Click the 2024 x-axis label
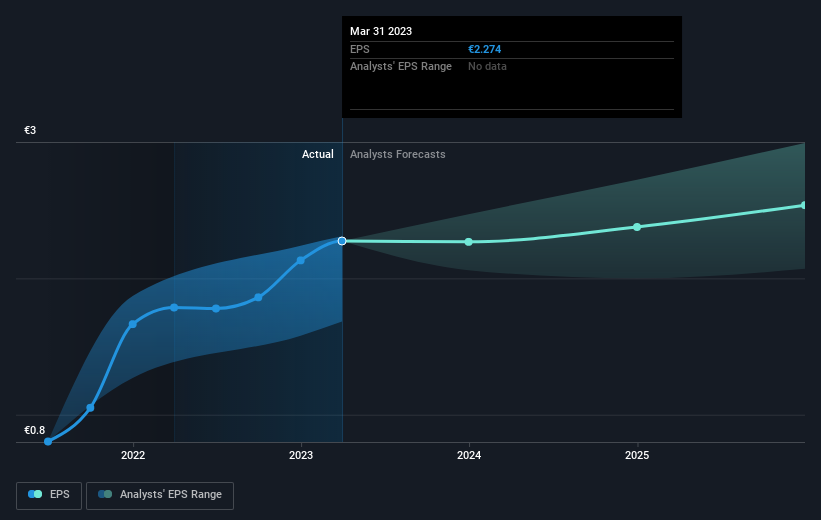The width and height of the screenshot is (821, 520). pos(469,455)
